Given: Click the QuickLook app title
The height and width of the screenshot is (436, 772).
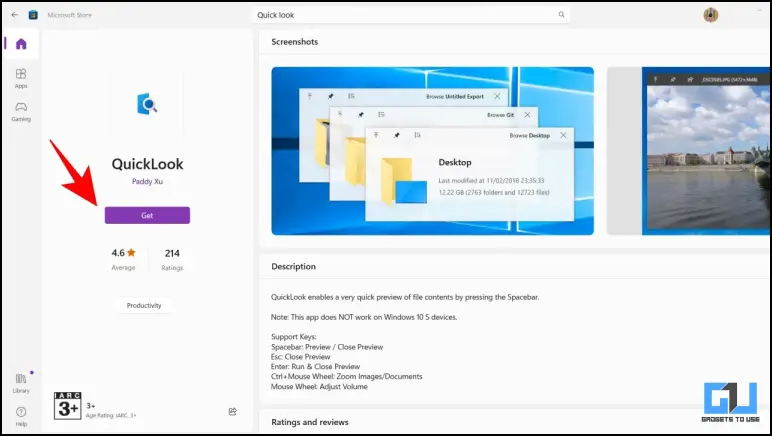Looking at the screenshot, I should tap(147, 164).
